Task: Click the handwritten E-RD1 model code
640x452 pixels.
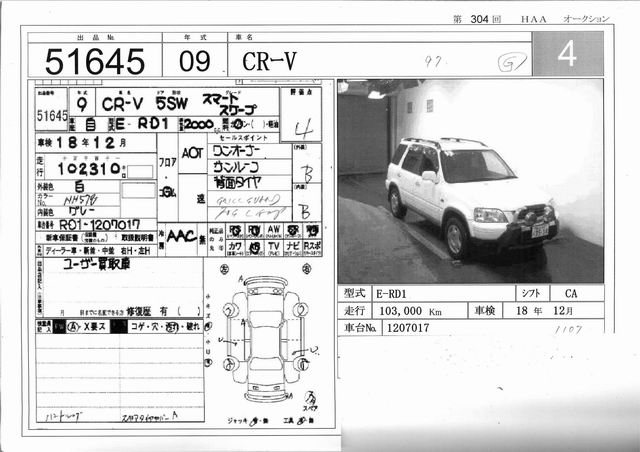Action: pyautogui.click(x=142, y=124)
